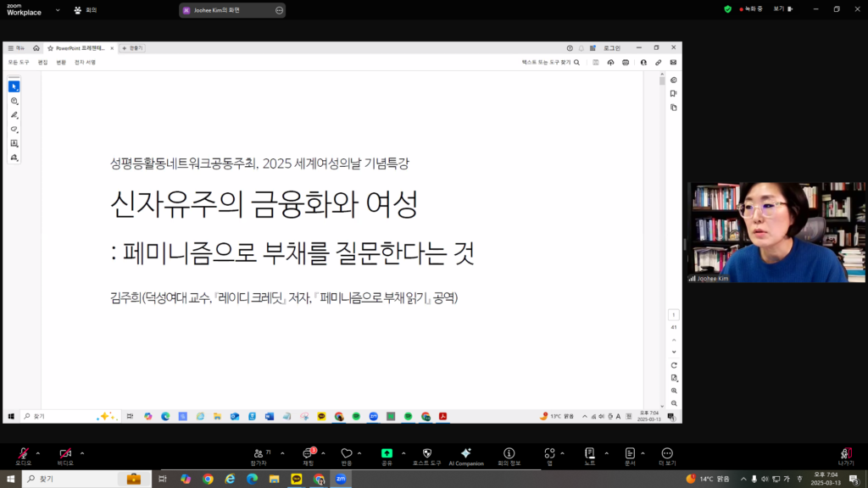Click the Acrobat share link icon

tap(658, 63)
